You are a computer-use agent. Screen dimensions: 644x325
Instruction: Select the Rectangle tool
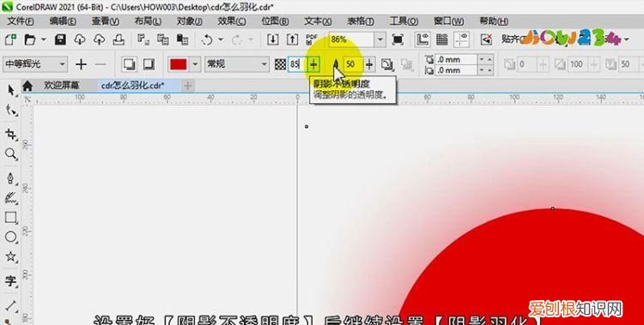pyautogui.click(x=11, y=218)
